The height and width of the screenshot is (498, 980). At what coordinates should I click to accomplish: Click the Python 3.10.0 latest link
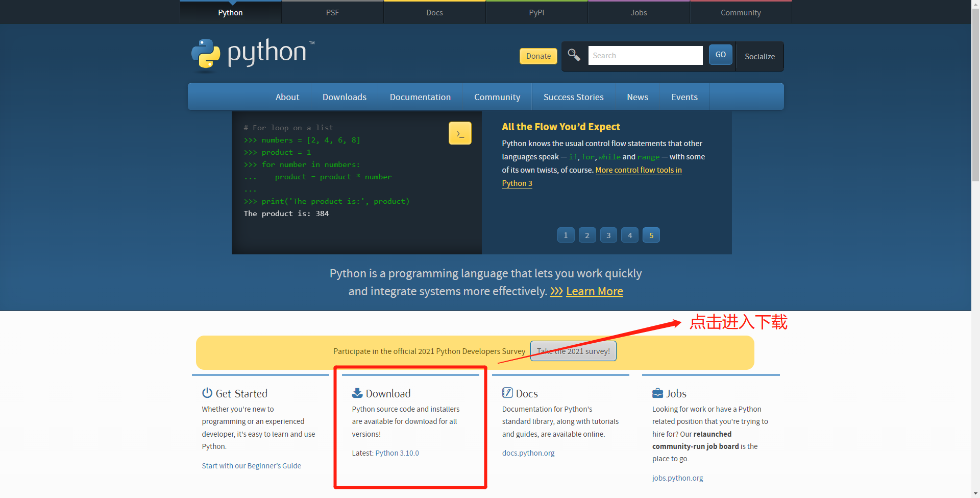[397, 453]
